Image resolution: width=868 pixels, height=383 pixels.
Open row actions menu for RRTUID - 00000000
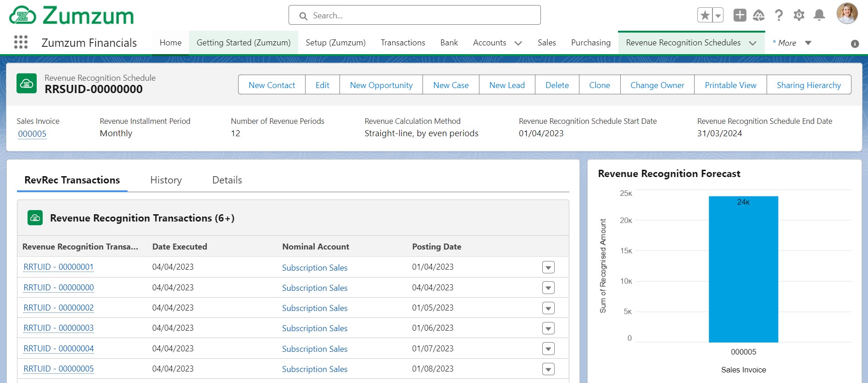click(x=548, y=288)
